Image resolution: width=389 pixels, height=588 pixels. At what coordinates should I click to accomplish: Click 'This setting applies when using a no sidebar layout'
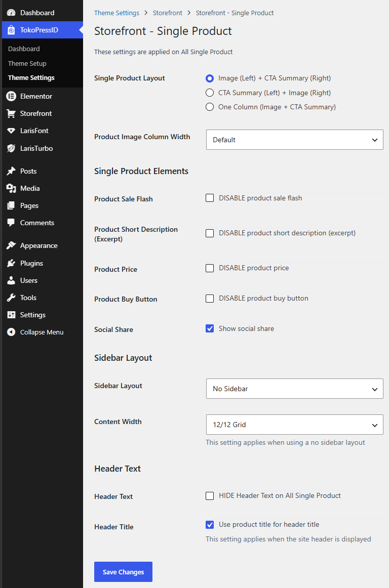(x=285, y=442)
